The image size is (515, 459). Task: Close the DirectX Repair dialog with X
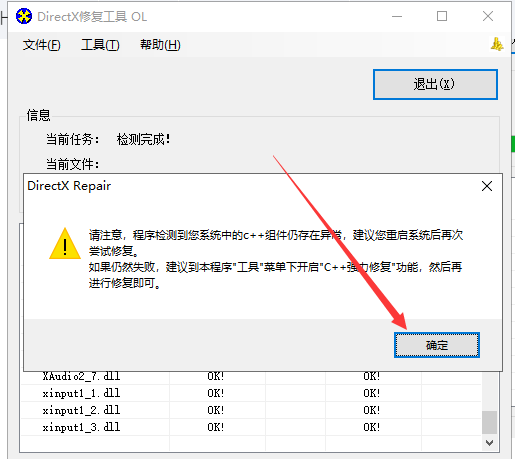[x=487, y=186]
